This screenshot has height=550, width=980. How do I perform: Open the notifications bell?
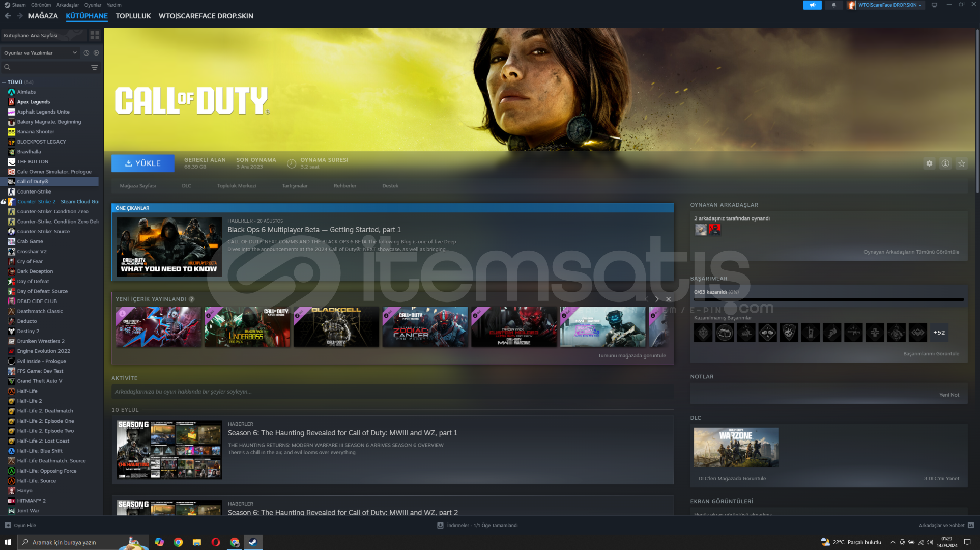833,5
